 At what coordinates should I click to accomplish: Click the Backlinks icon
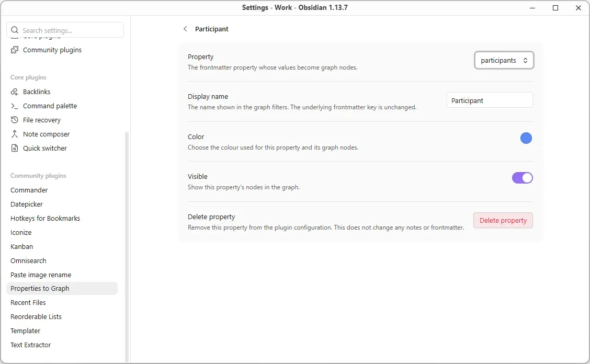[14, 92]
